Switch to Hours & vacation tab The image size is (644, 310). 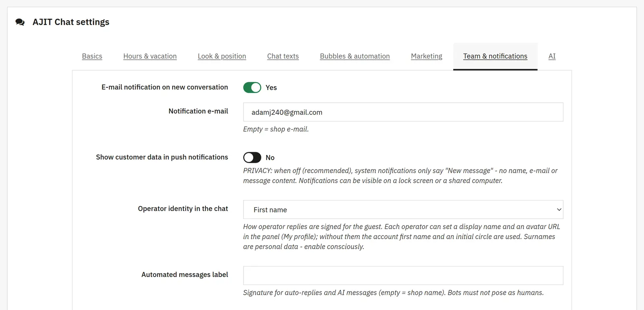(150, 56)
